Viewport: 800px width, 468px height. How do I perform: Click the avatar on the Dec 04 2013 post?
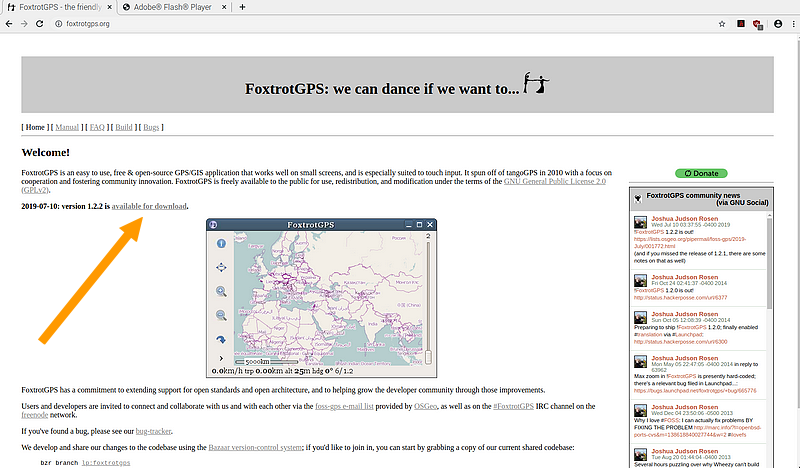click(640, 410)
